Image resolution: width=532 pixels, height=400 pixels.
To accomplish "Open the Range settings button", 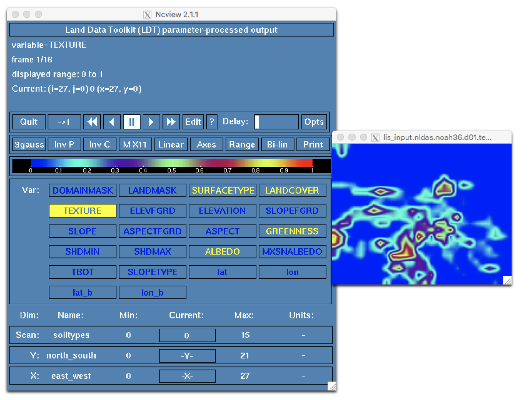I will [x=242, y=145].
